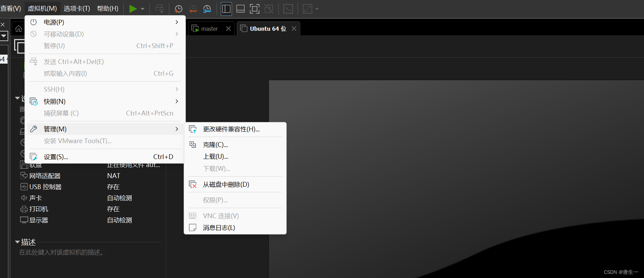Image resolution: width=644 pixels, height=278 pixels.
Task: Open the 虚拟机(M) menu
Action: tap(42, 8)
